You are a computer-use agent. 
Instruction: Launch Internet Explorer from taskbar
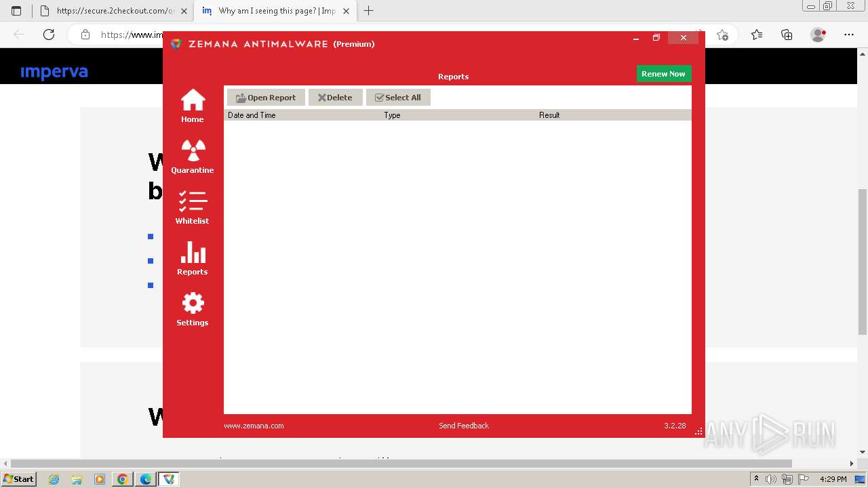(54, 479)
